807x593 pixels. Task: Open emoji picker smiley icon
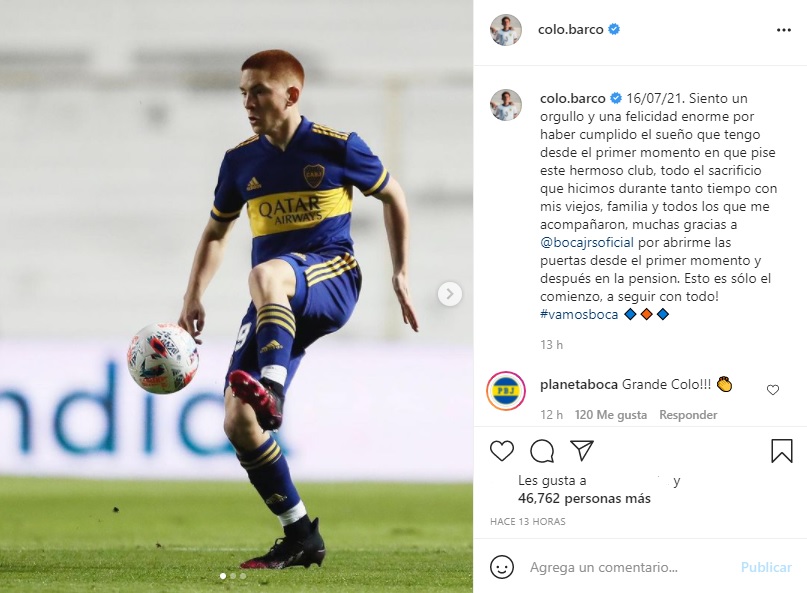[501, 567]
